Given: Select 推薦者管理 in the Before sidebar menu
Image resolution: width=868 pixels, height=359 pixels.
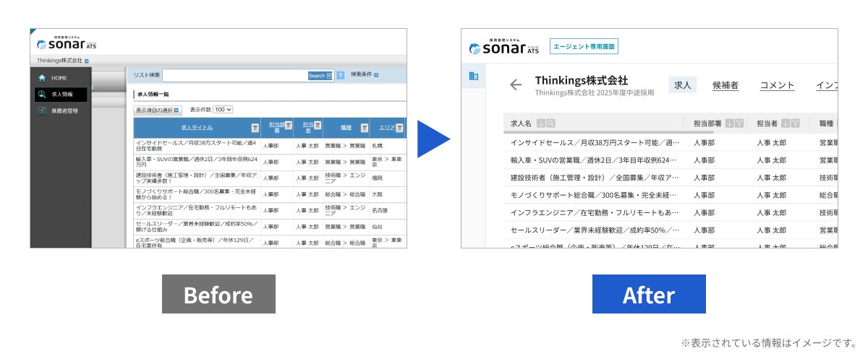Looking at the screenshot, I should point(61,111).
